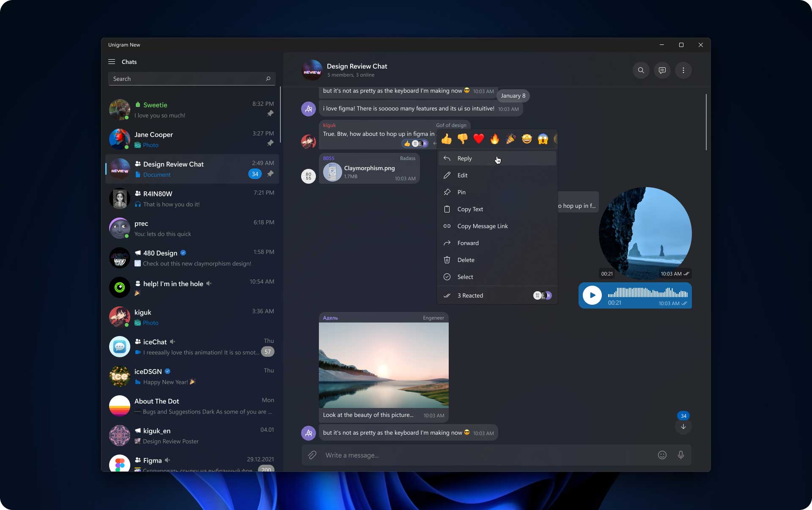Open the Figma group chat

[x=192, y=461]
